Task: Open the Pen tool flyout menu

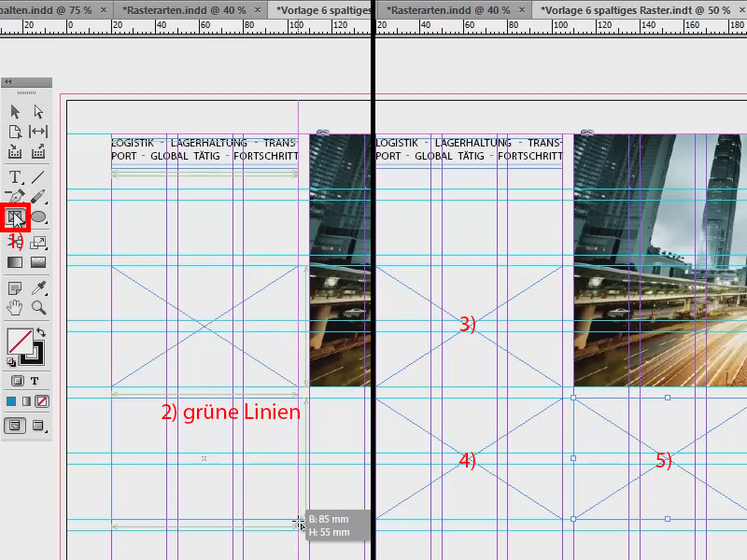Action: click(x=23, y=203)
